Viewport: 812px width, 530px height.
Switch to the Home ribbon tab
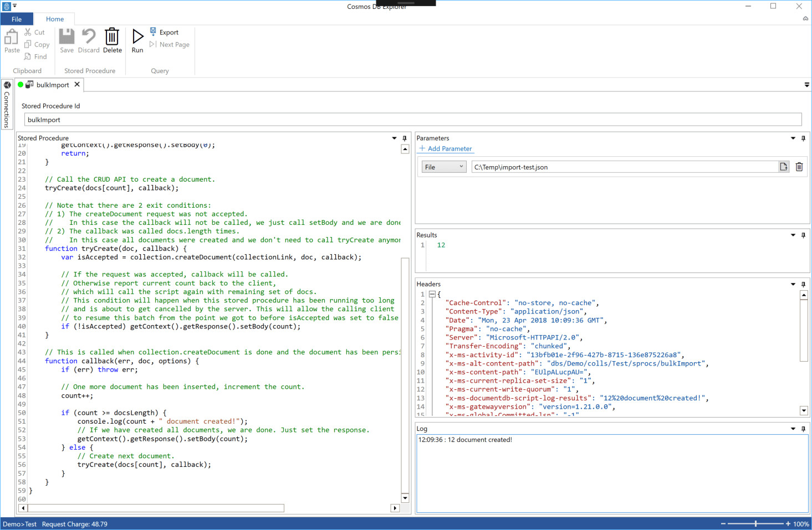[x=55, y=19]
